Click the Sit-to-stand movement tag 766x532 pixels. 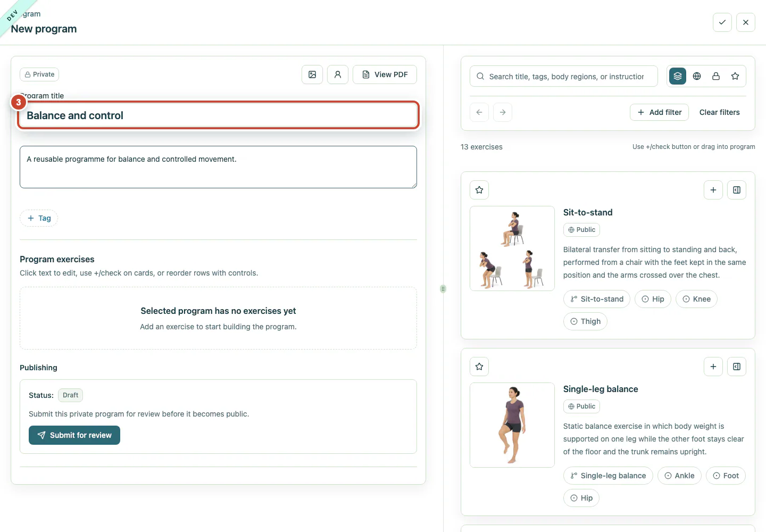(597, 299)
